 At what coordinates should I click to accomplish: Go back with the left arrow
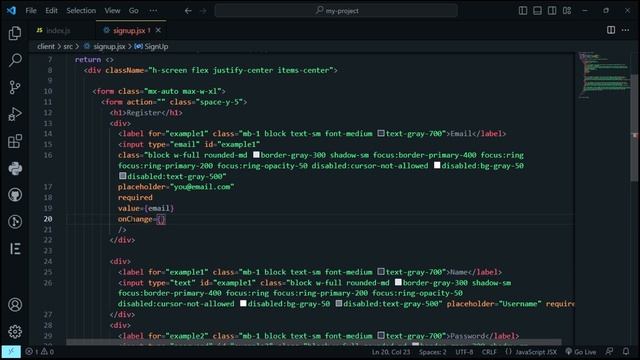[x=188, y=11]
